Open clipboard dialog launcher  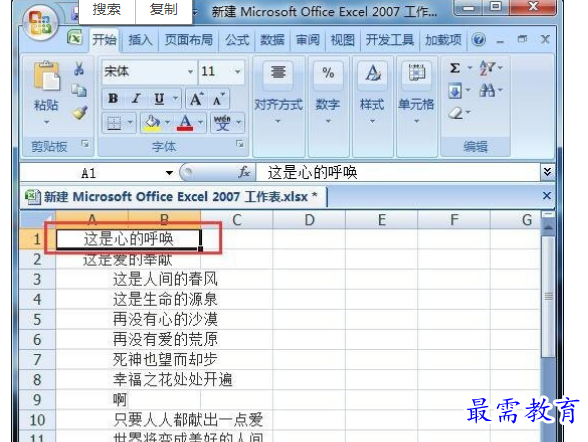click(x=86, y=144)
